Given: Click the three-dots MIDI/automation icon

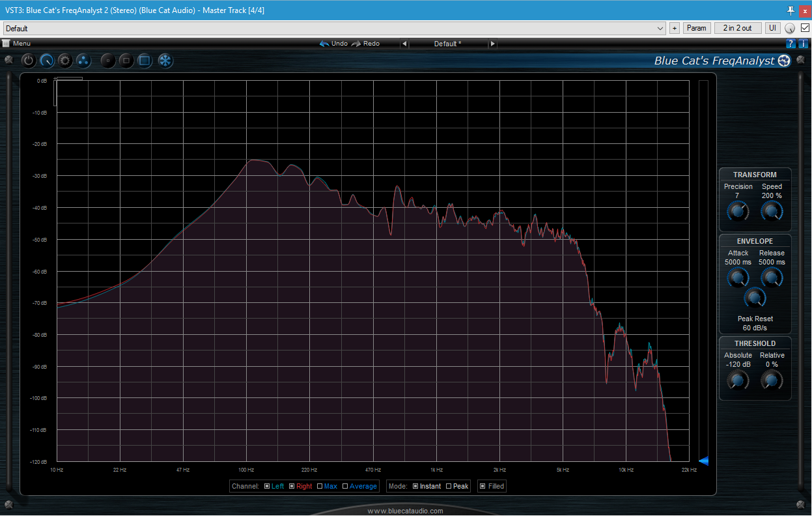Looking at the screenshot, I should (x=83, y=61).
